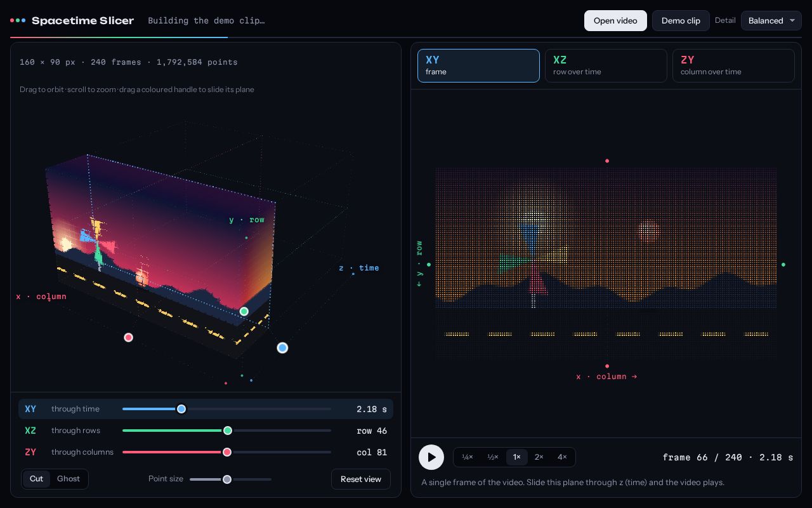Choose the 1× playback speed
This screenshot has height=508, width=812.
[516, 457]
